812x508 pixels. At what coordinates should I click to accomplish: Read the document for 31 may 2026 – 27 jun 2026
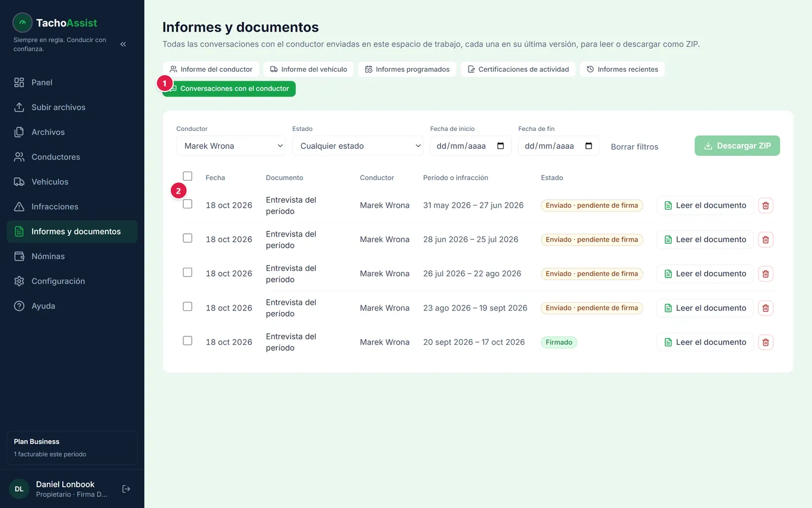coord(705,205)
